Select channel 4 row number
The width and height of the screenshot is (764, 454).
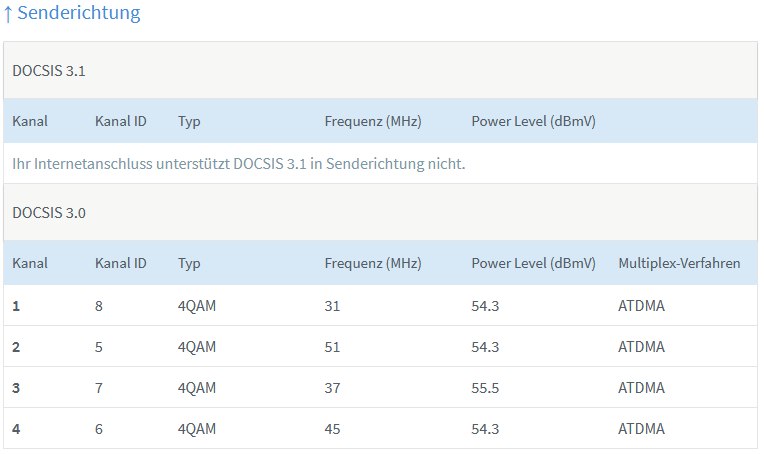pyautogui.click(x=16, y=429)
